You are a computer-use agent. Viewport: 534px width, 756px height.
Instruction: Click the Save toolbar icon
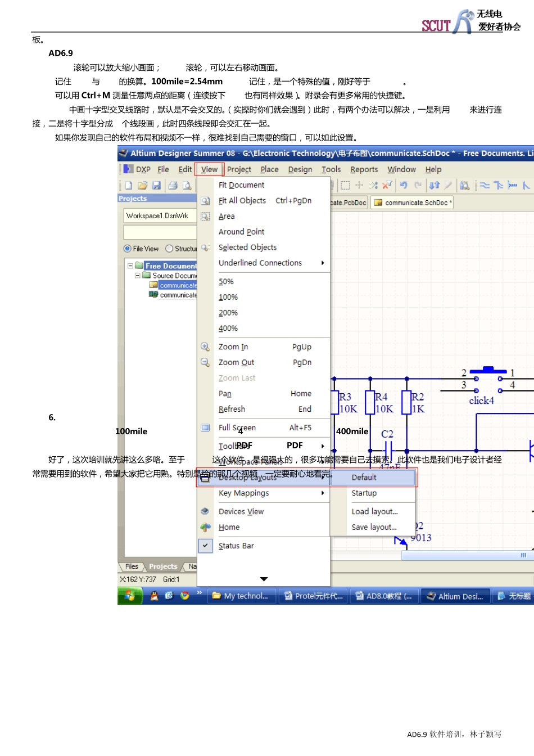point(156,185)
